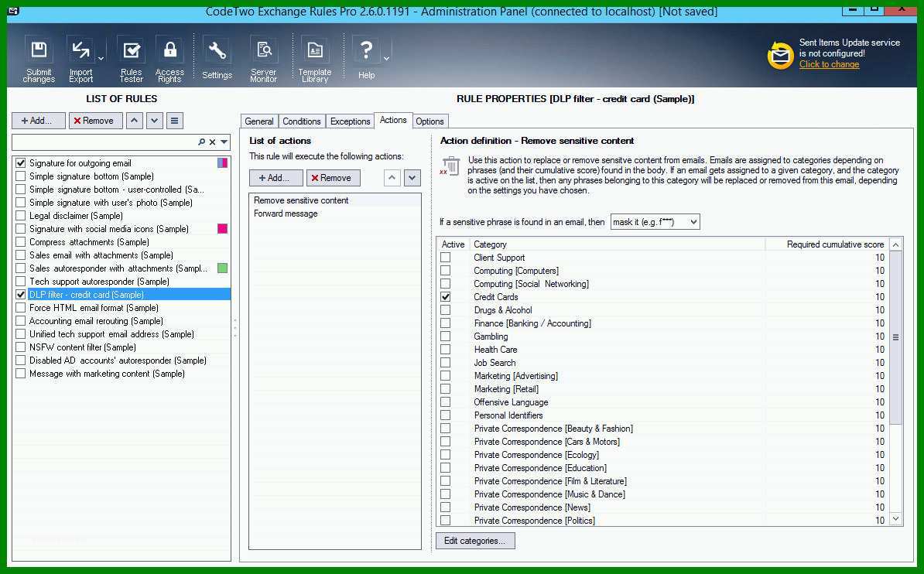Open Access Rights settings

pos(169,59)
